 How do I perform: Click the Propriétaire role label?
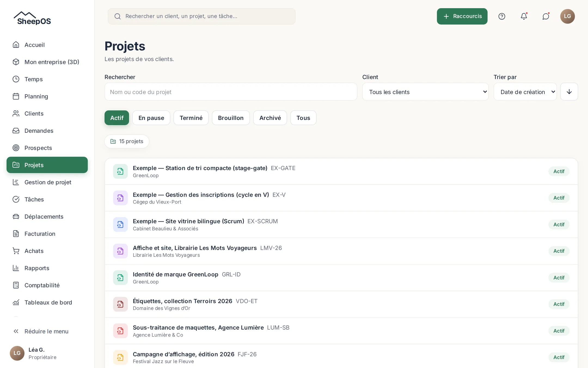pyautogui.click(x=42, y=357)
